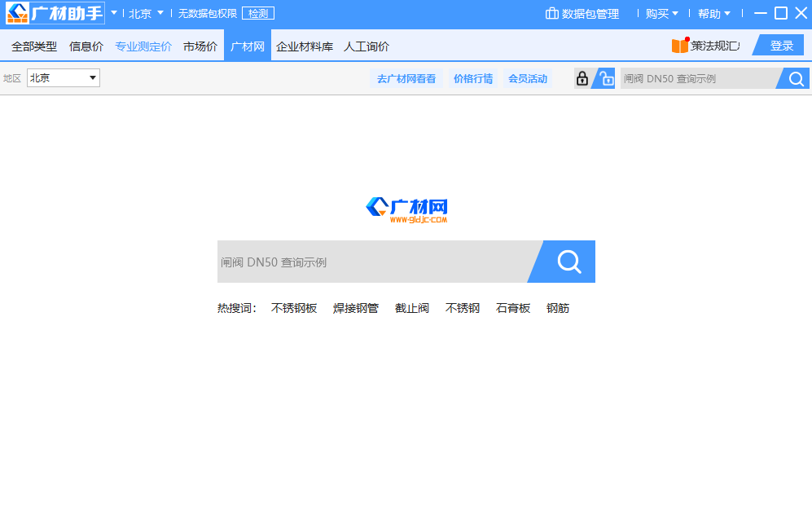Viewport: 812px width, 515px height.
Task: Click the 登录 login button
Action: point(781,46)
